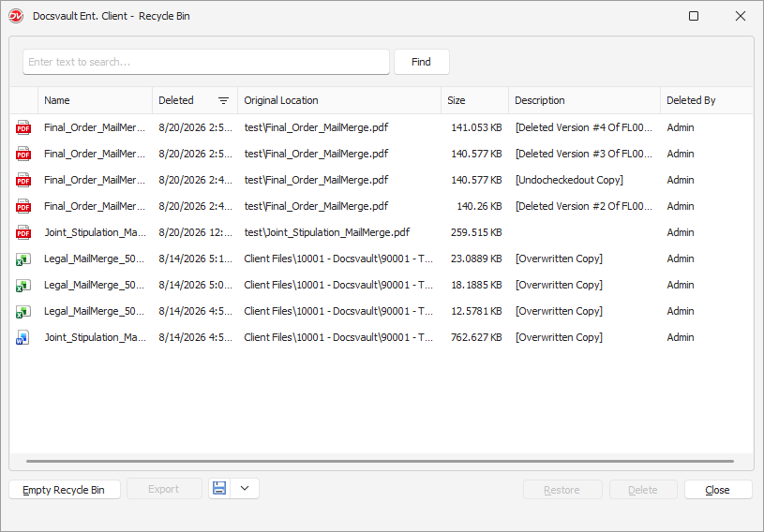764x532 pixels.
Task: Select the file name in the 141.053 KB row
Action: (95, 127)
